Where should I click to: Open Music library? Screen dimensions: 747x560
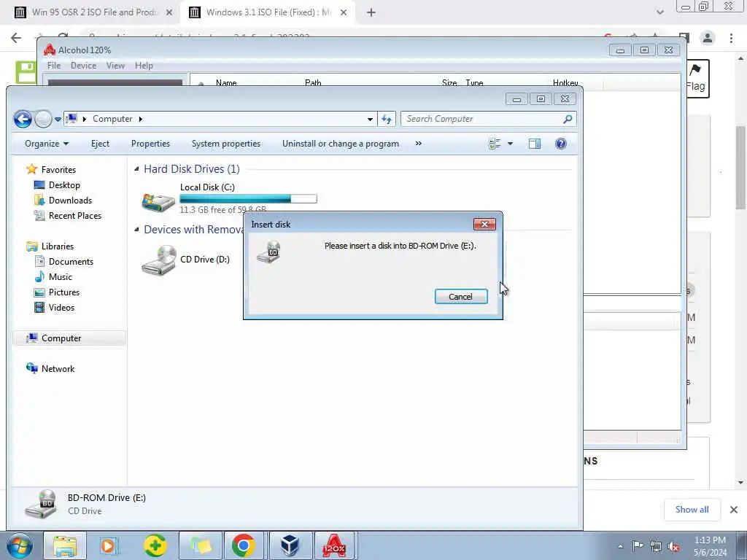point(60,276)
